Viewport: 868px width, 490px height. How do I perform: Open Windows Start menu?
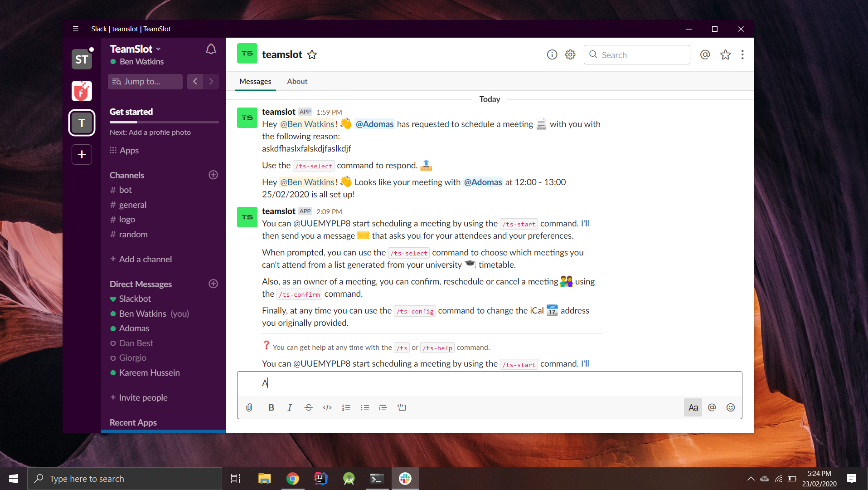(14, 479)
